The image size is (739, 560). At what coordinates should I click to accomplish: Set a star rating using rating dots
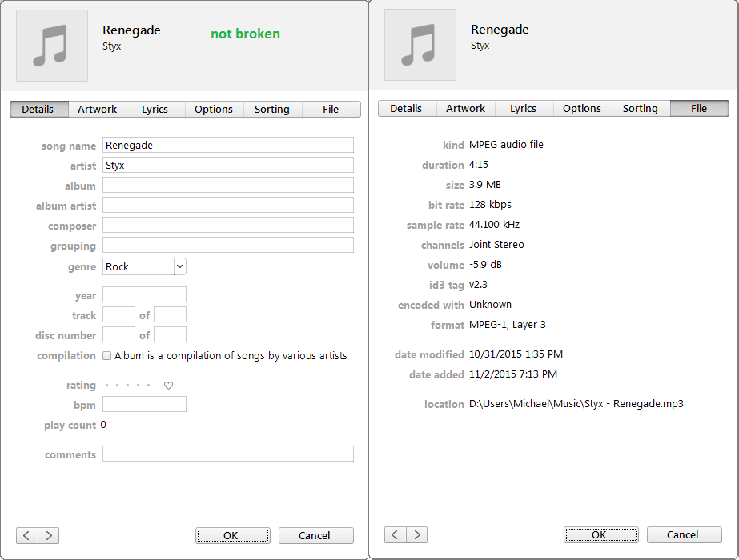128,386
